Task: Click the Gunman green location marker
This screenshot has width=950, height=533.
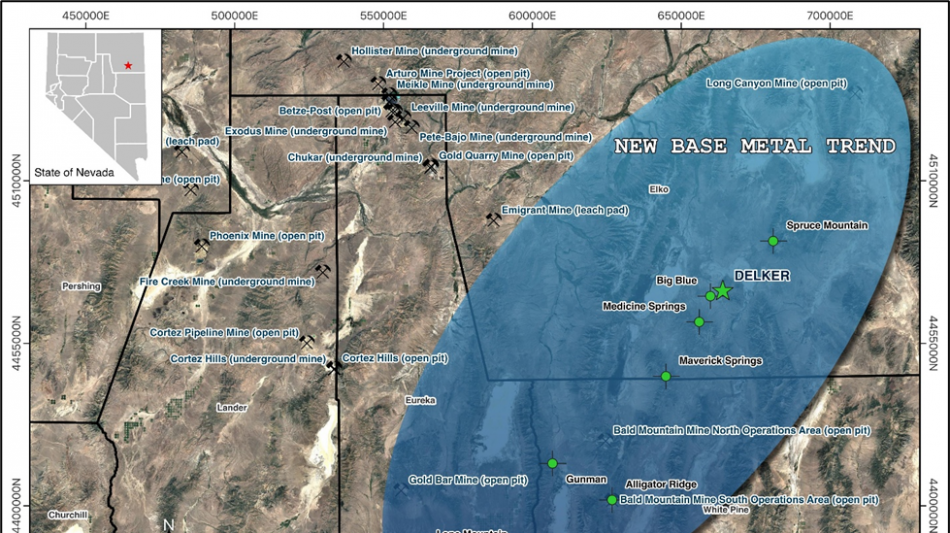Action: [552, 463]
